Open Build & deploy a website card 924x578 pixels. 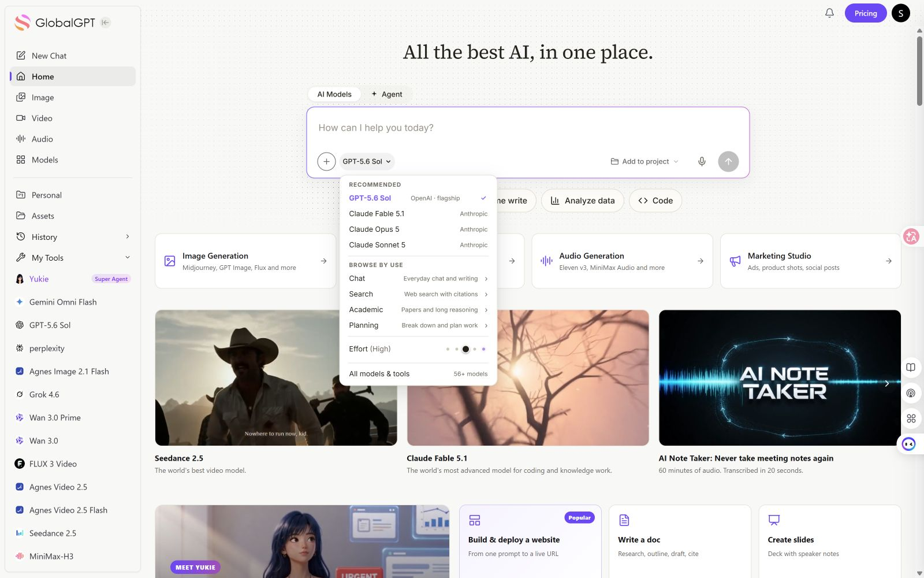tap(530, 541)
